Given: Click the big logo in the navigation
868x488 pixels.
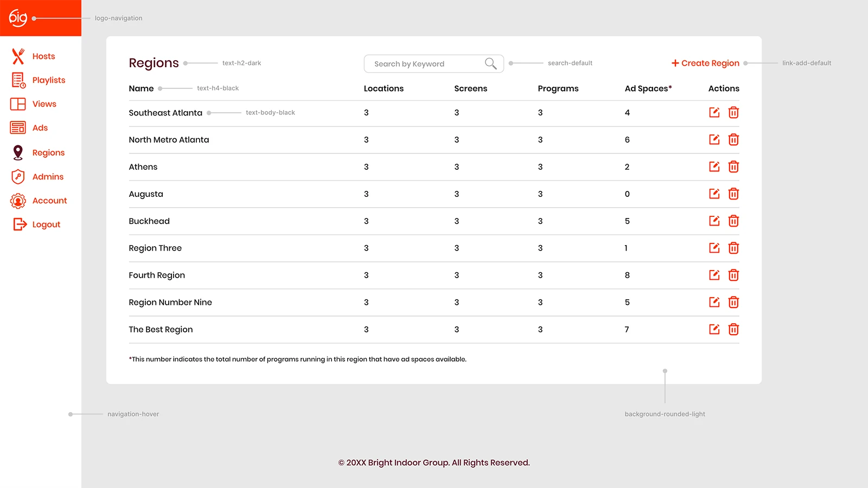Looking at the screenshot, I should click(x=18, y=18).
